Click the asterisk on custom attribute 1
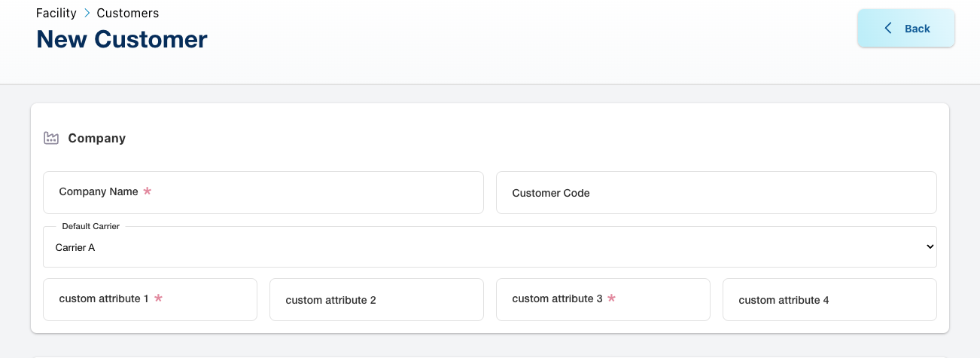This screenshot has width=980, height=358. point(158,298)
